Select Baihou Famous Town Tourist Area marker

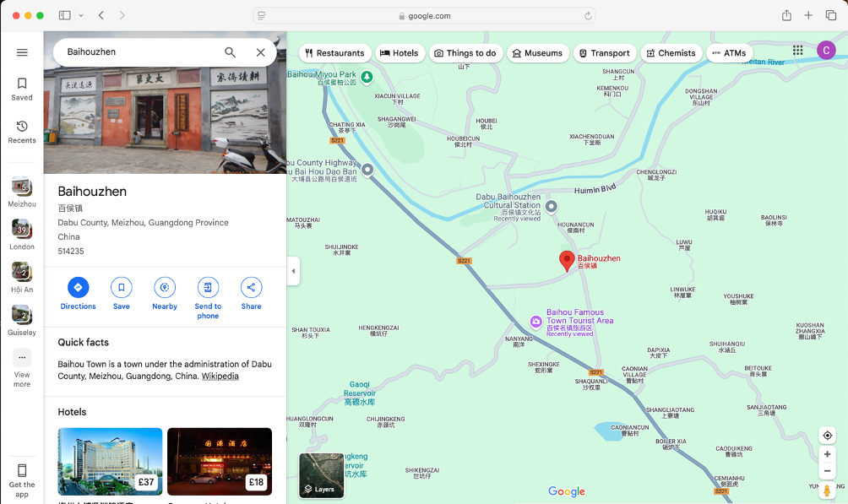[535, 322]
